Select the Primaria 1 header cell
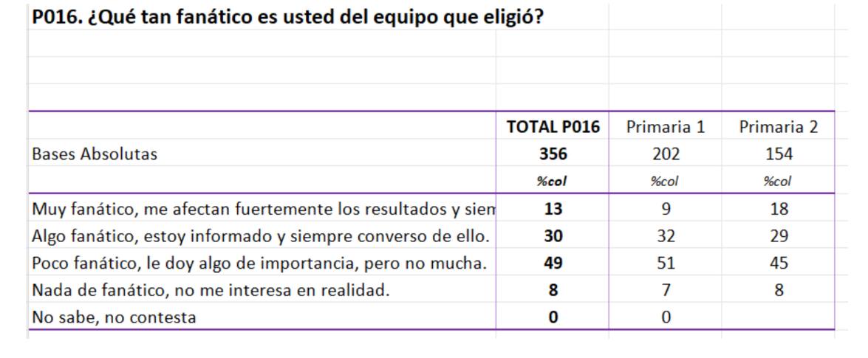 (666, 127)
